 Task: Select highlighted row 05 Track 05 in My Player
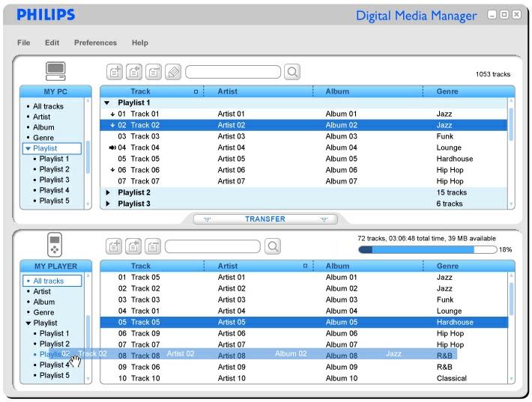pos(304,323)
